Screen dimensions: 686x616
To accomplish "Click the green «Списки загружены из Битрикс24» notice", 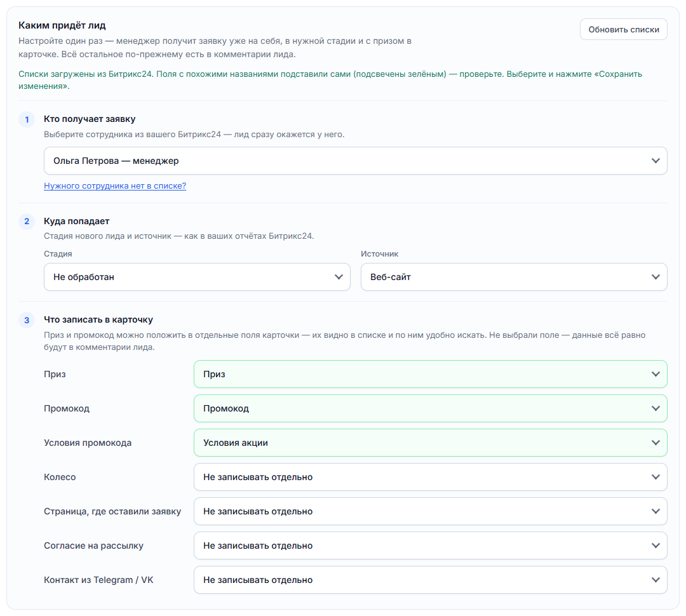I will pos(330,80).
